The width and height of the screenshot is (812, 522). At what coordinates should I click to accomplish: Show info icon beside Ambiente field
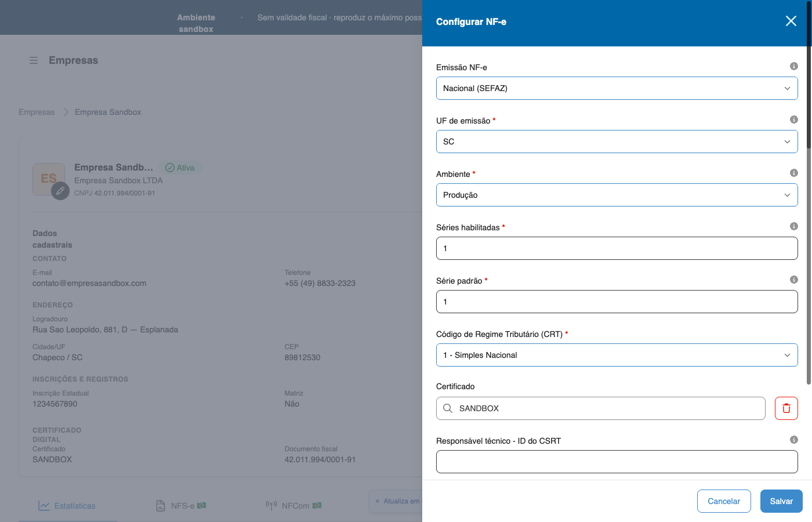[x=794, y=173]
